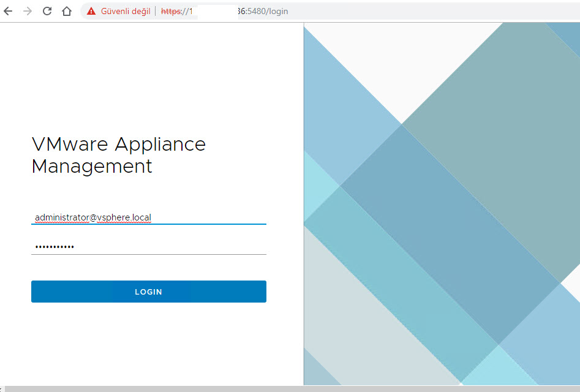The width and height of the screenshot is (580, 392).
Task: Click the VMware Appliance Management heading
Action: click(x=118, y=155)
